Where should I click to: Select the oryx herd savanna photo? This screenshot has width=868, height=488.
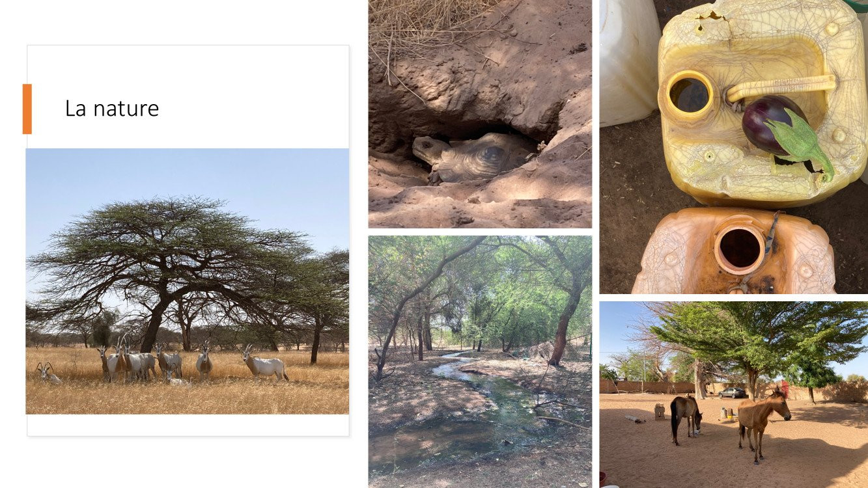[188, 281]
